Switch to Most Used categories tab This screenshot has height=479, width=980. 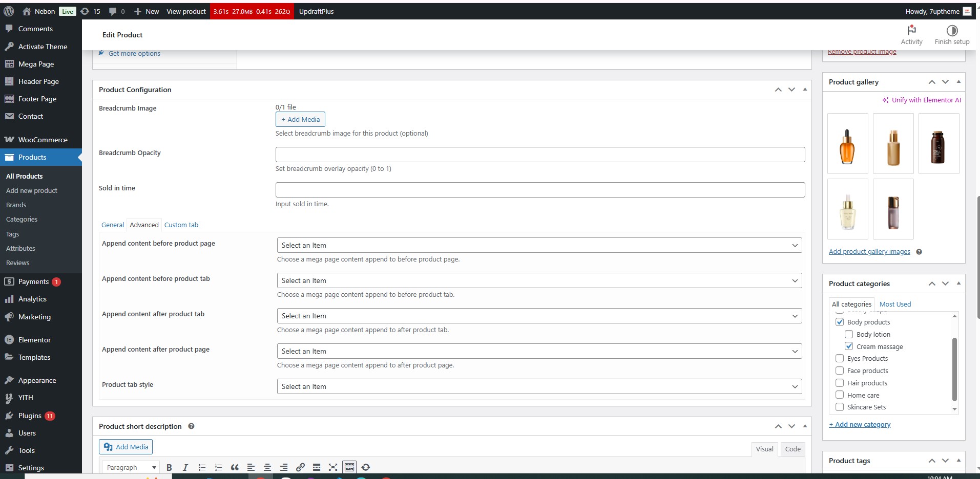click(x=895, y=304)
